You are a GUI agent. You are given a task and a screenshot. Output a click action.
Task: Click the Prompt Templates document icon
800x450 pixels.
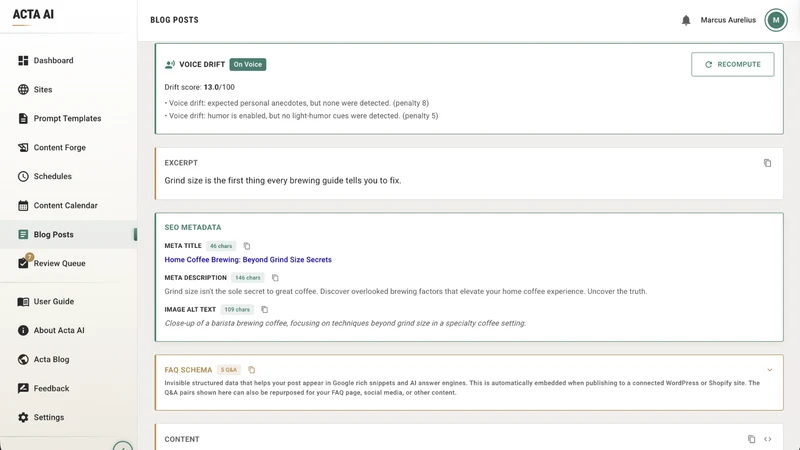click(23, 118)
